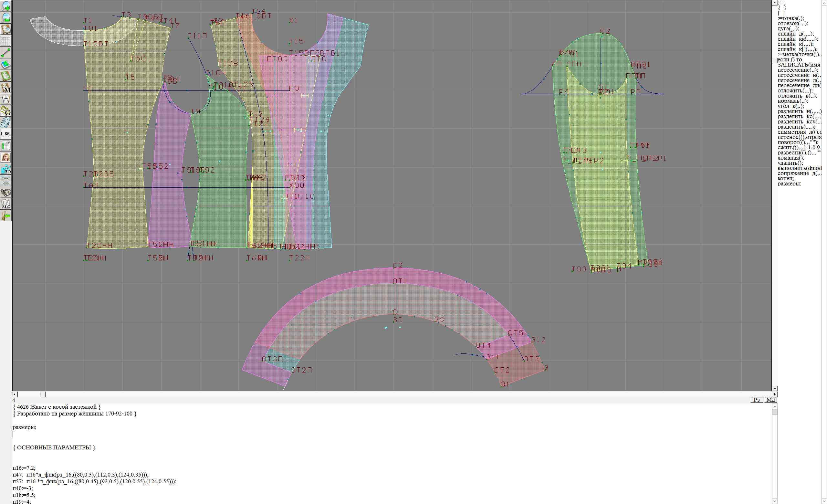This screenshot has width=827, height=504.
Task: Toggle the grid display icon
Action: 6,41
